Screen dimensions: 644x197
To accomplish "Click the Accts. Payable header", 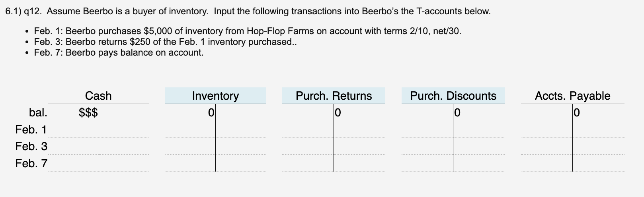I will 572,96.
